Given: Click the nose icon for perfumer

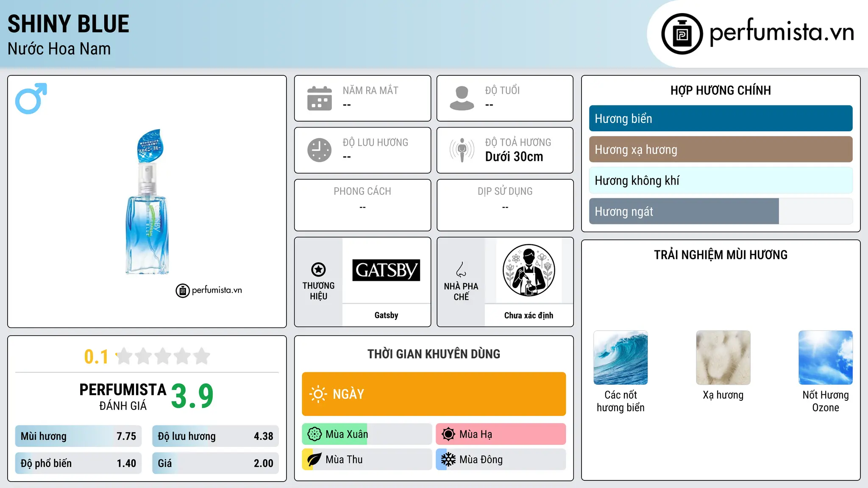Looking at the screenshot, I should 461,269.
